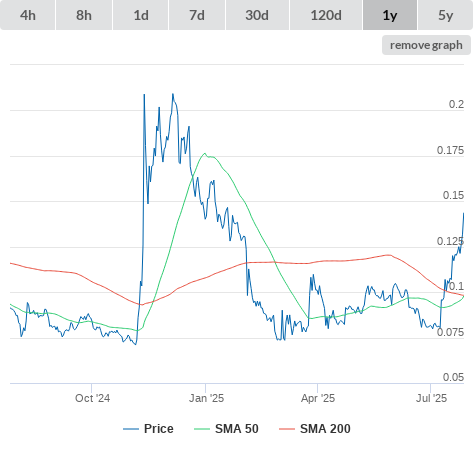The width and height of the screenshot is (474, 455).
Task: Click the remove graph button
Action: pyautogui.click(x=426, y=45)
